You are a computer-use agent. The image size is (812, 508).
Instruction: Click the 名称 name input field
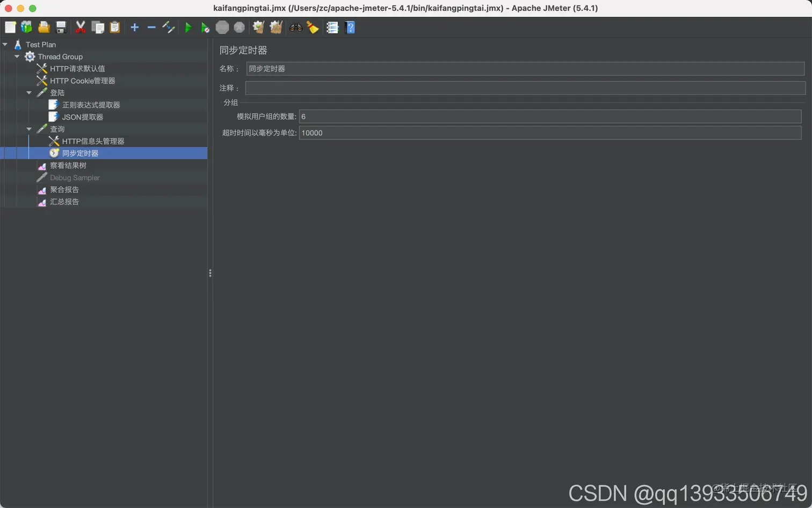click(525, 69)
